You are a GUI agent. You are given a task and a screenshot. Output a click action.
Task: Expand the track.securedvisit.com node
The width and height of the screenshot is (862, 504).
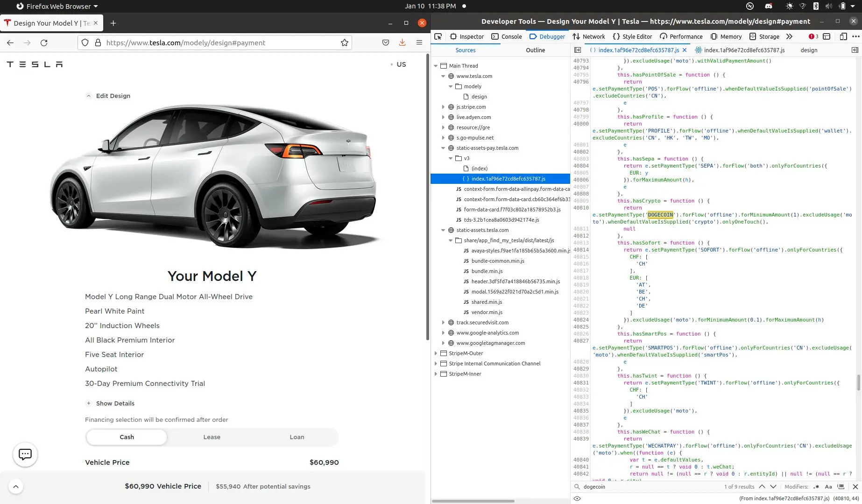pyautogui.click(x=443, y=322)
